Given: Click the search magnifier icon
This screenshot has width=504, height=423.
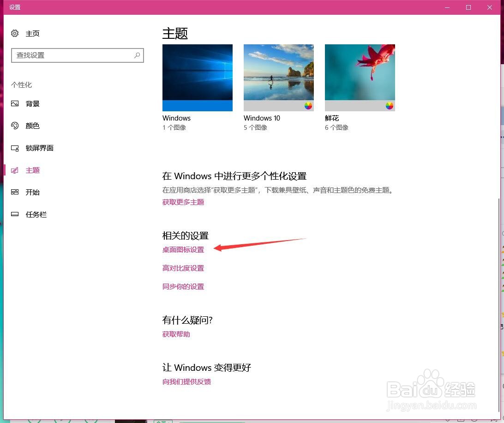Looking at the screenshot, I should point(137,55).
